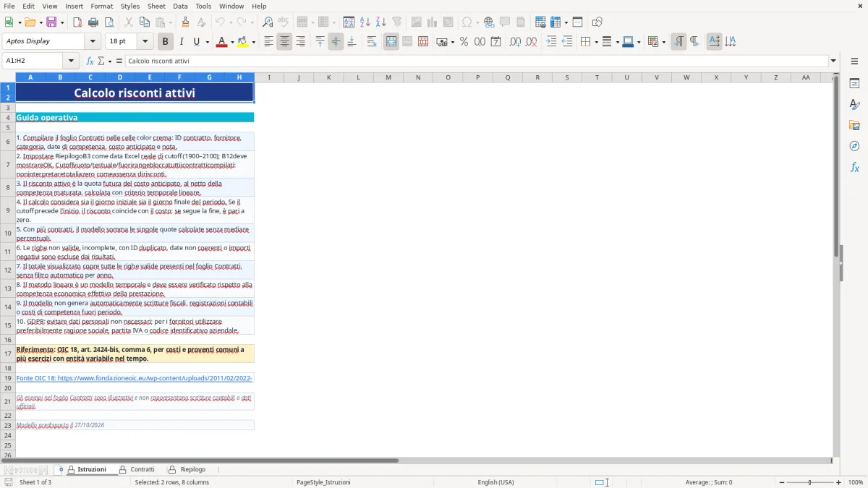Expand the formula bar
The image size is (868, 488).
pos(833,61)
